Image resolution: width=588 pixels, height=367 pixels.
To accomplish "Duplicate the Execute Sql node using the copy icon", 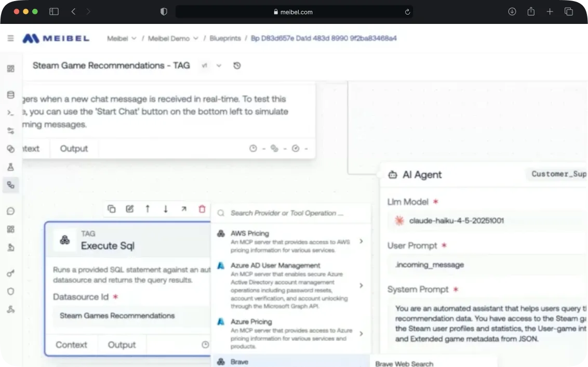I will (111, 208).
